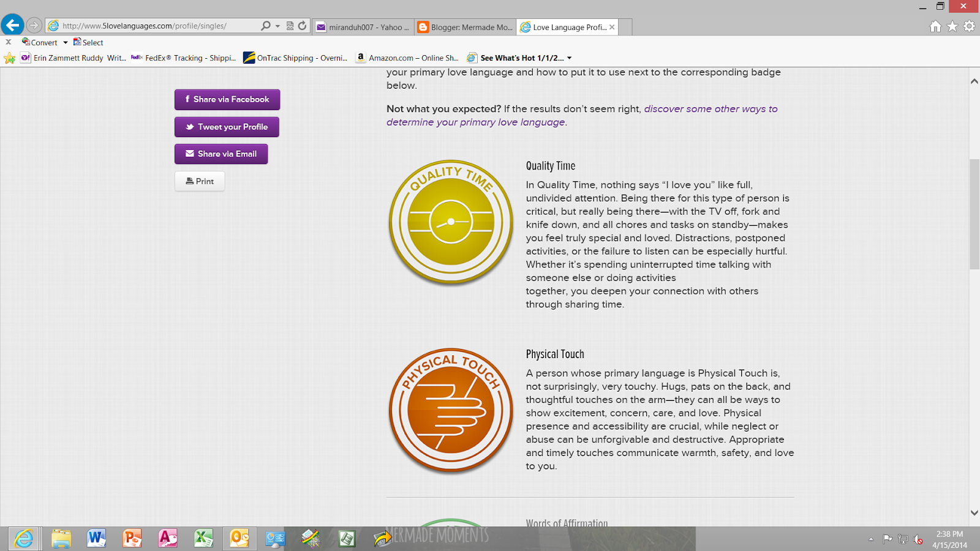Click the compatibility view icon in address bar
The width and height of the screenshot is (980, 551).
click(x=290, y=26)
